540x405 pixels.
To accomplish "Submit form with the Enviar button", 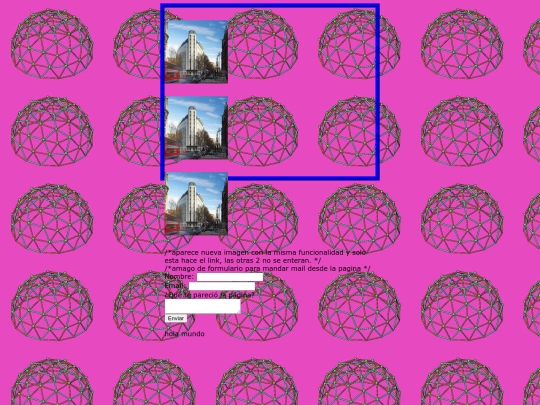I will point(176,318).
